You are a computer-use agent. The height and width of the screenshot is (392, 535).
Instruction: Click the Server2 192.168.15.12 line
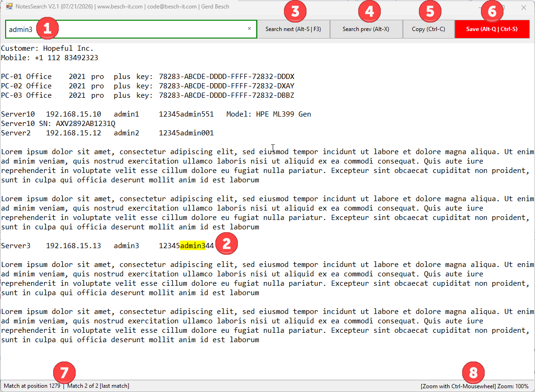(107, 133)
